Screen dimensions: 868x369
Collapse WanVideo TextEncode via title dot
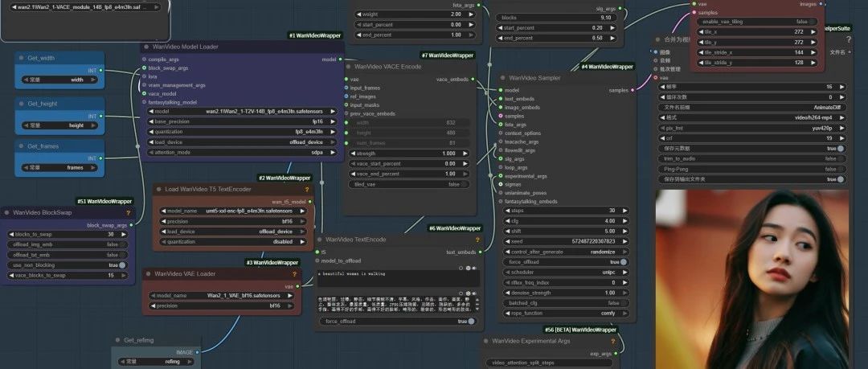[x=319, y=240]
